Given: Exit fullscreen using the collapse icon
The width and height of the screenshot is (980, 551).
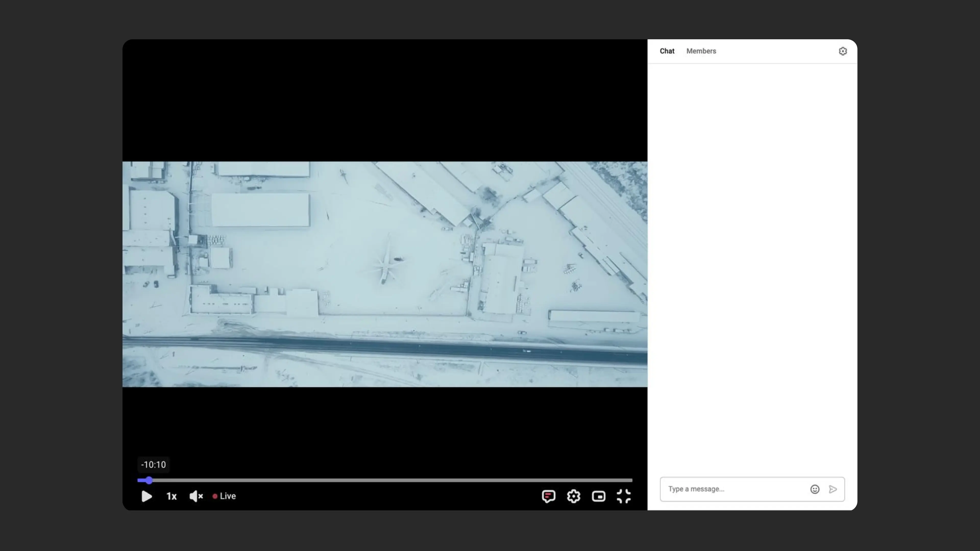Looking at the screenshot, I should click(623, 496).
